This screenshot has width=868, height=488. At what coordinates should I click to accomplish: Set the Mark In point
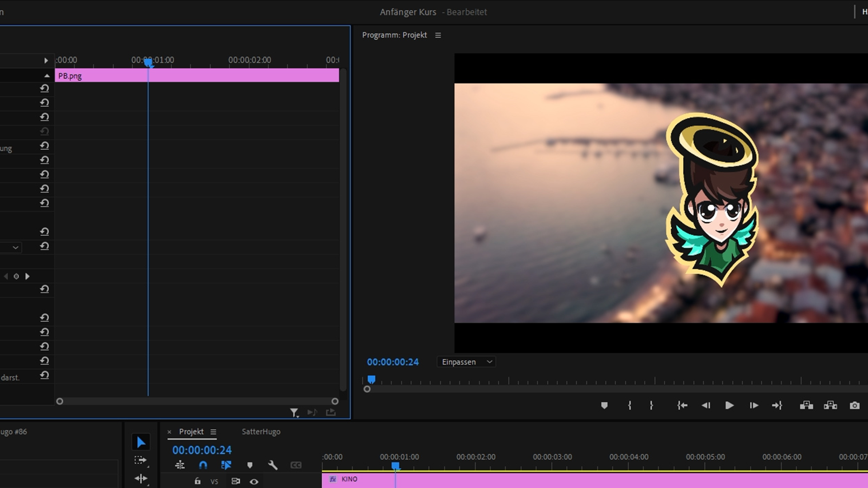coord(629,405)
